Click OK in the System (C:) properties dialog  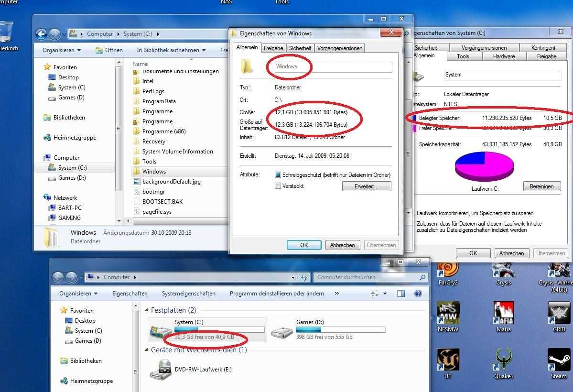(x=473, y=253)
